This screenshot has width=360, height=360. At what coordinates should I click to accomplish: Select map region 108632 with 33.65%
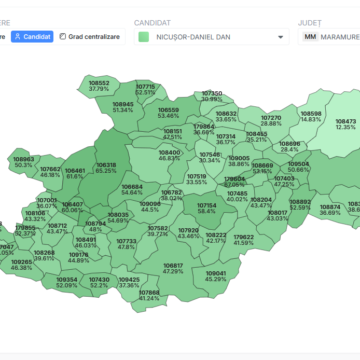click(x=226, y=117)
